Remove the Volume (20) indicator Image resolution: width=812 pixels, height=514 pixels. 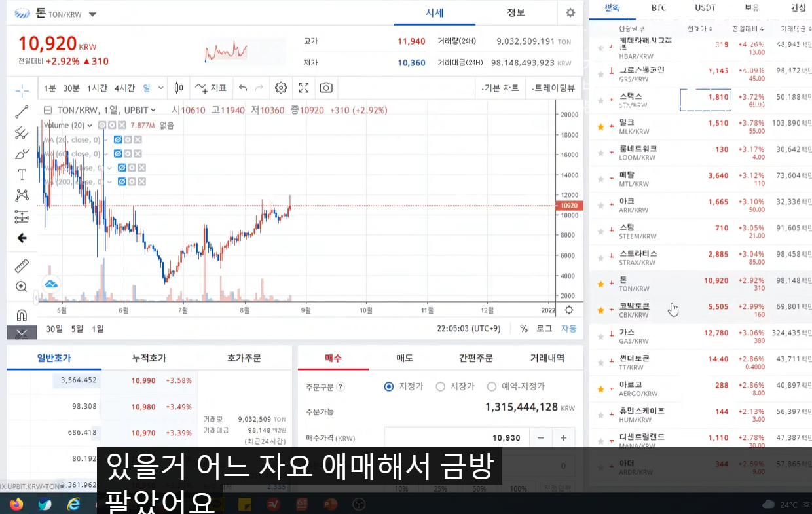pyautogui.click(x=122, y=125)
